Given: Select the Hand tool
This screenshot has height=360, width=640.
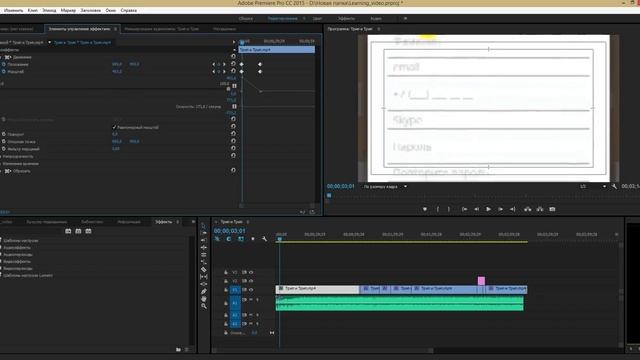Looking at the screenshot, I should coord(203,299).
